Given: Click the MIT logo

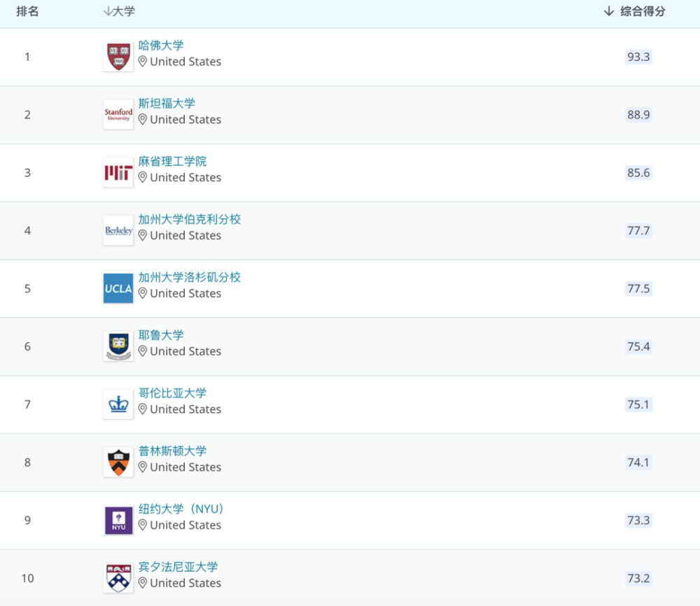Looking at the screenshot, I should click(118, 173).
